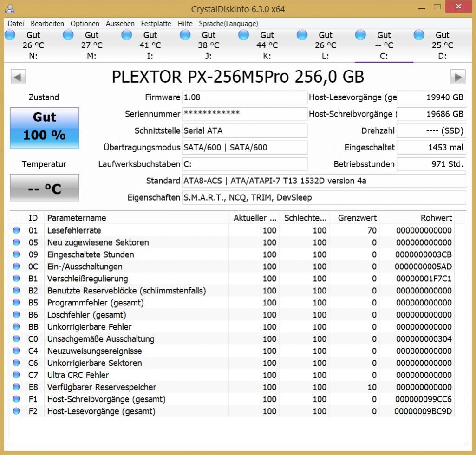
Task: Click the Aktueller ... column header
Action: pyautogui.click(x=254, y=218)
